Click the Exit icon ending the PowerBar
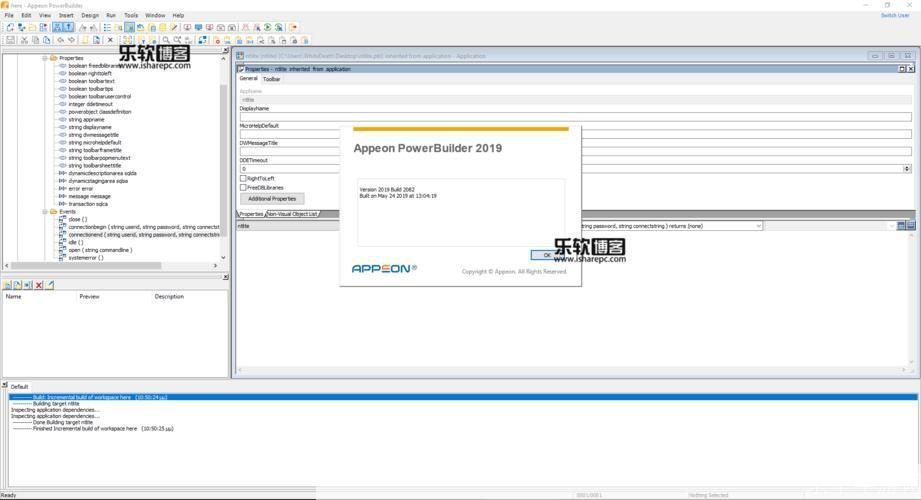The height and width of the screenshot is (500, 921). [x=293, y=27]
